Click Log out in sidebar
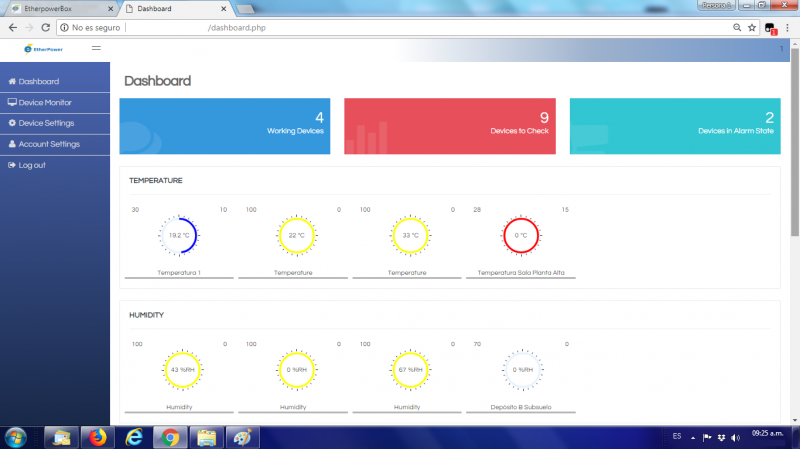This screenshot has width=800, height=449. [31, 165]
